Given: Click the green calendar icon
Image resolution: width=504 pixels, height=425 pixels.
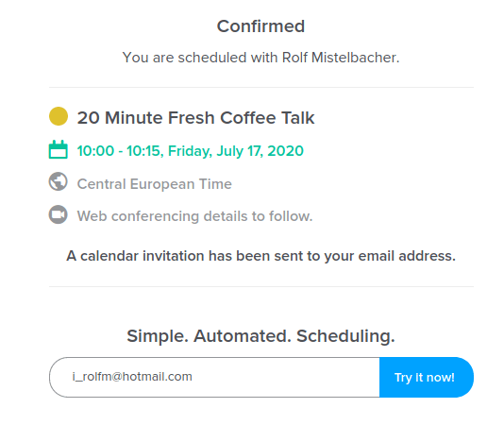Looking at the screenshot, I should 59,149.
